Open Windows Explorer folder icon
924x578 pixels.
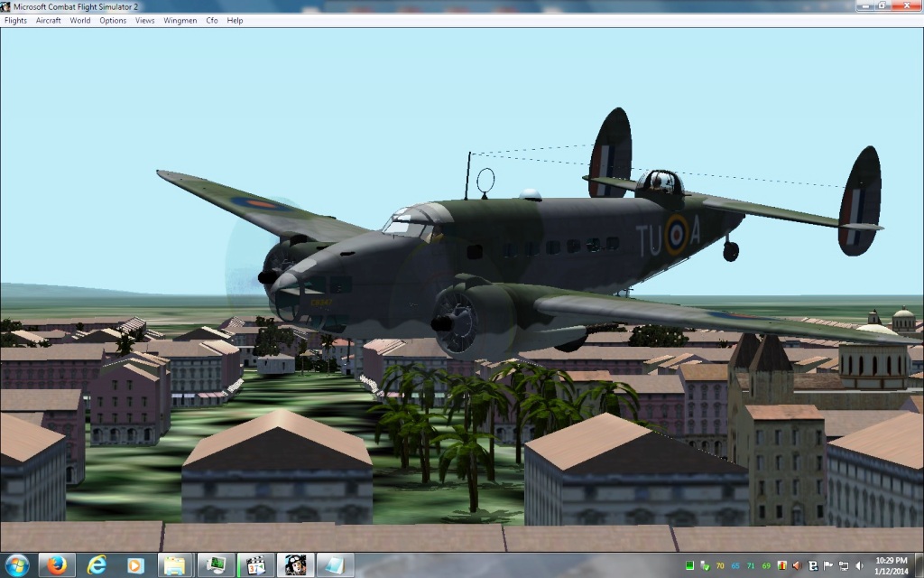[x=175, y=565]
